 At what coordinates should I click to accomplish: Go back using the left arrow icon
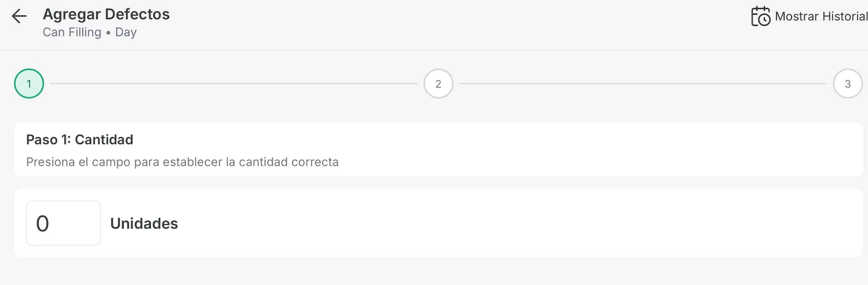click(x=19, y=16)
